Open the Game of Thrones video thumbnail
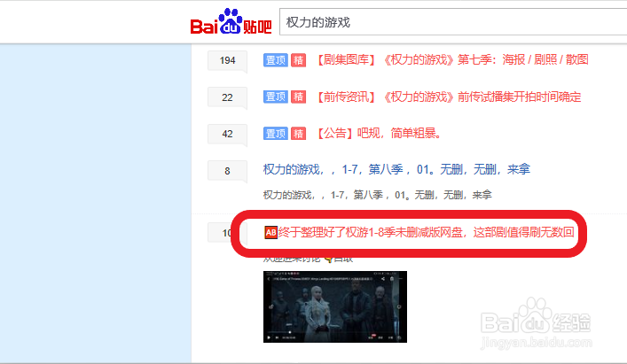 [x=335, y=307]
